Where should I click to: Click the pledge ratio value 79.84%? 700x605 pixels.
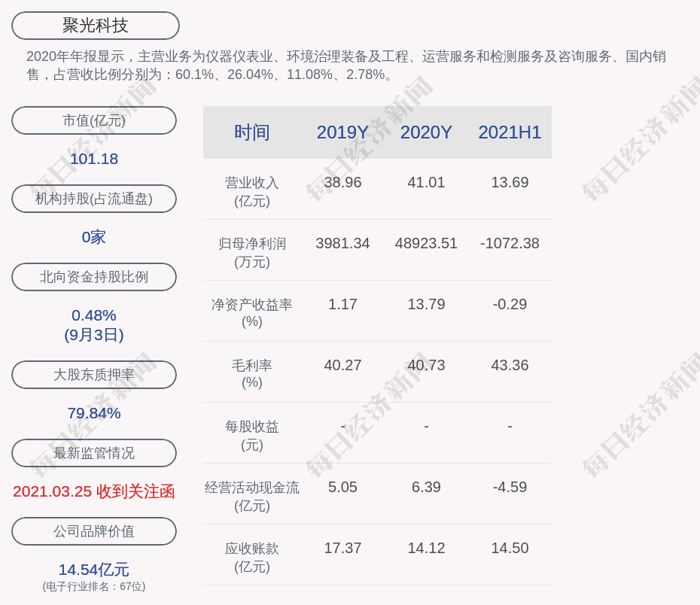pos(94,413)
